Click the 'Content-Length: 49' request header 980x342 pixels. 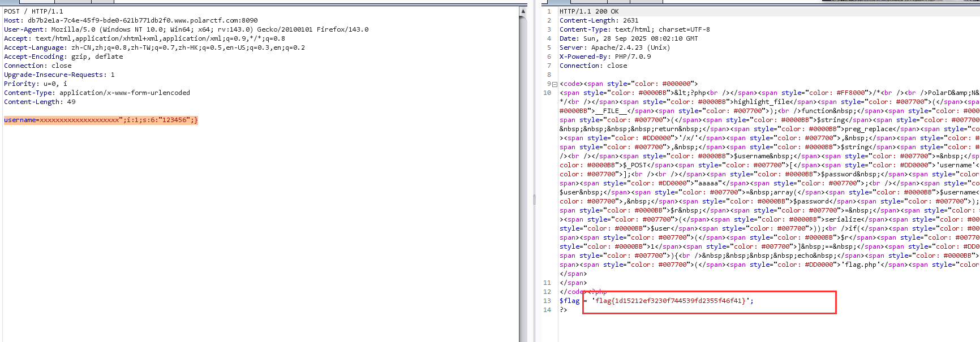[x=40, y=102]
